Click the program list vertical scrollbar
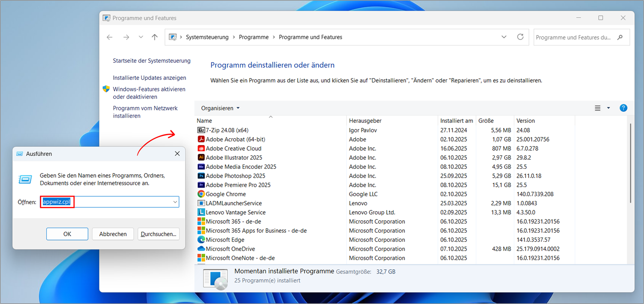 click(x=630, y=163)
